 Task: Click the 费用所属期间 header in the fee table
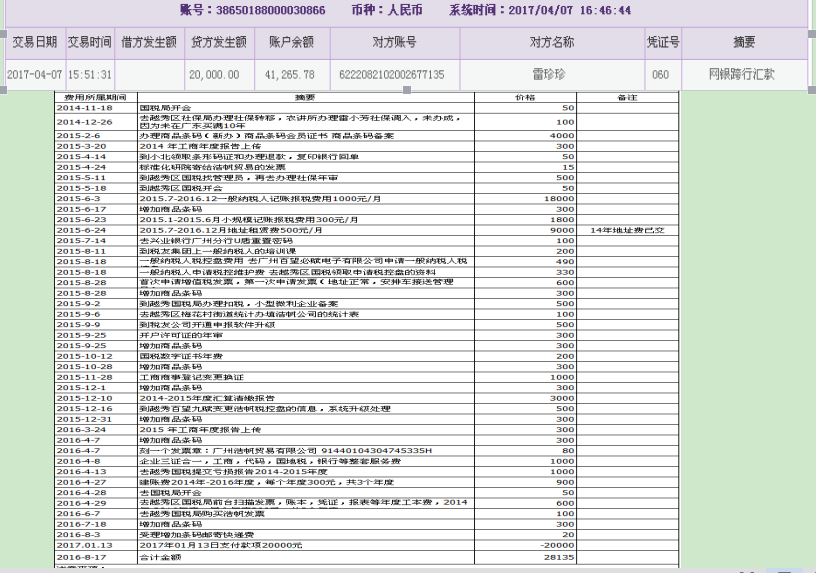pos(95,97)
